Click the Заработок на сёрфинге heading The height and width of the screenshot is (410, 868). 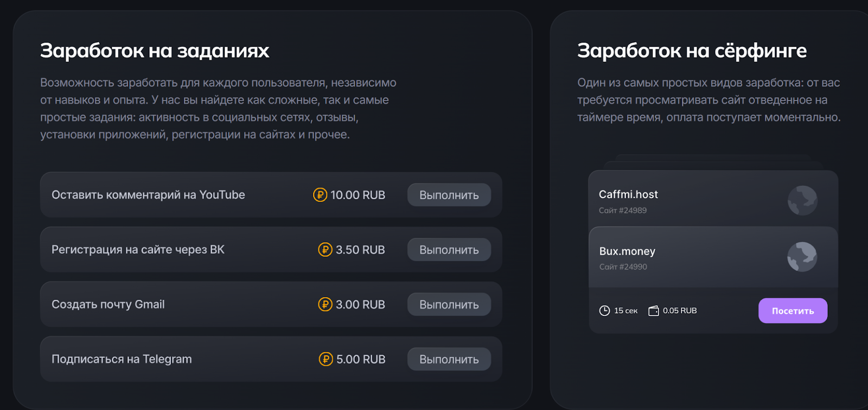[x=692, y=51]
